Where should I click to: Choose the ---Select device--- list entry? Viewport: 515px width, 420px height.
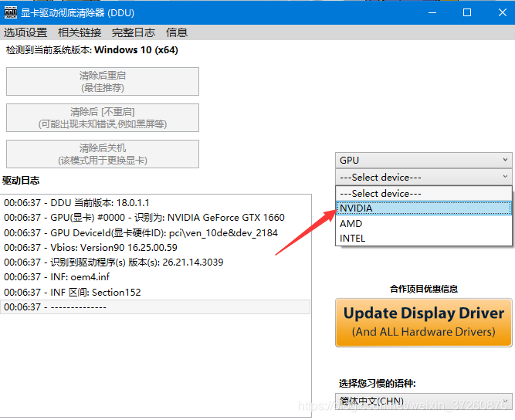click(424, 194)
